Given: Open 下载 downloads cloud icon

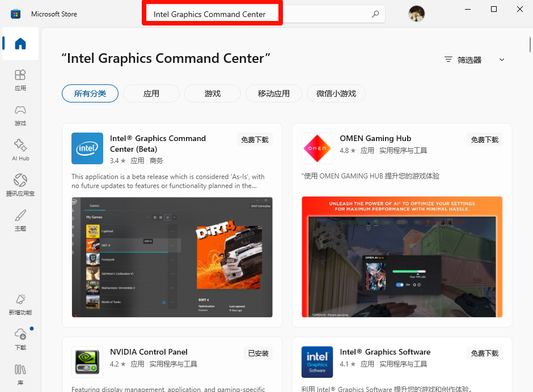Looking at the screenshot, I should (20, 339).
